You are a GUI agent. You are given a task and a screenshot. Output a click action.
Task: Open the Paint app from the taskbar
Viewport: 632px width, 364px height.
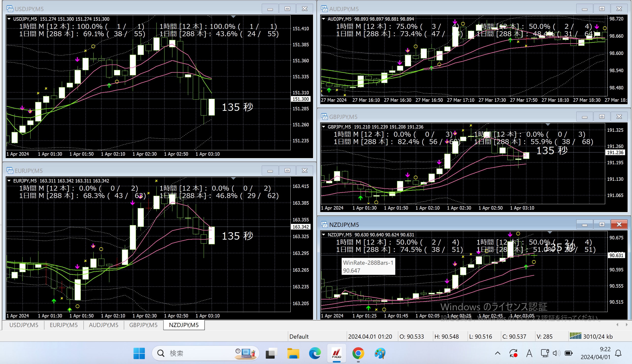[380, 353]
